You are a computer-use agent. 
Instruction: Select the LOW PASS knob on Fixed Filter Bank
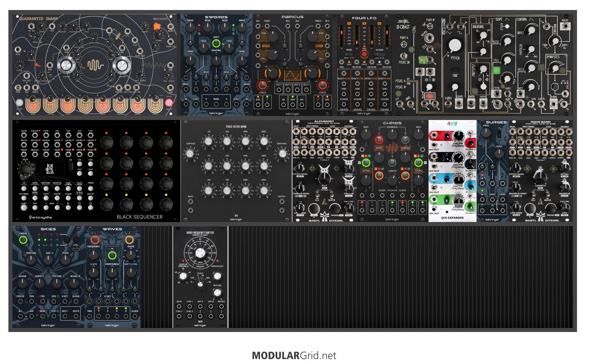tap(190, 154)
